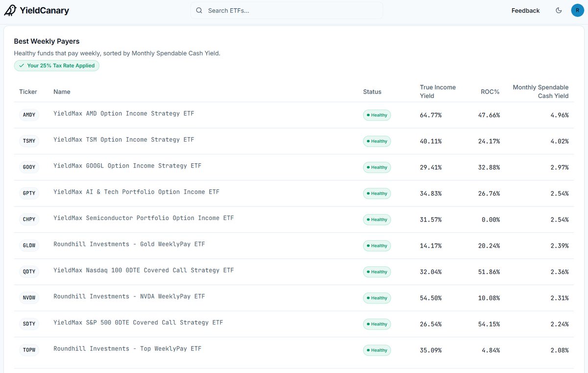Click Healthy status badge for GPTY
The height and width of the screenshot is (373, 588).
377,194
